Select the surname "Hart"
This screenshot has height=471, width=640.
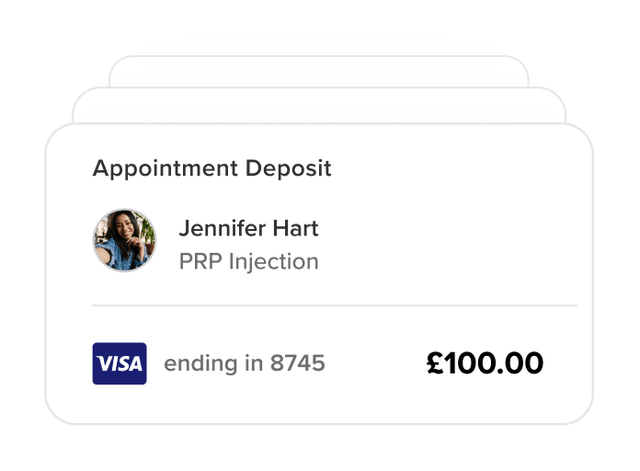(297, 228)
